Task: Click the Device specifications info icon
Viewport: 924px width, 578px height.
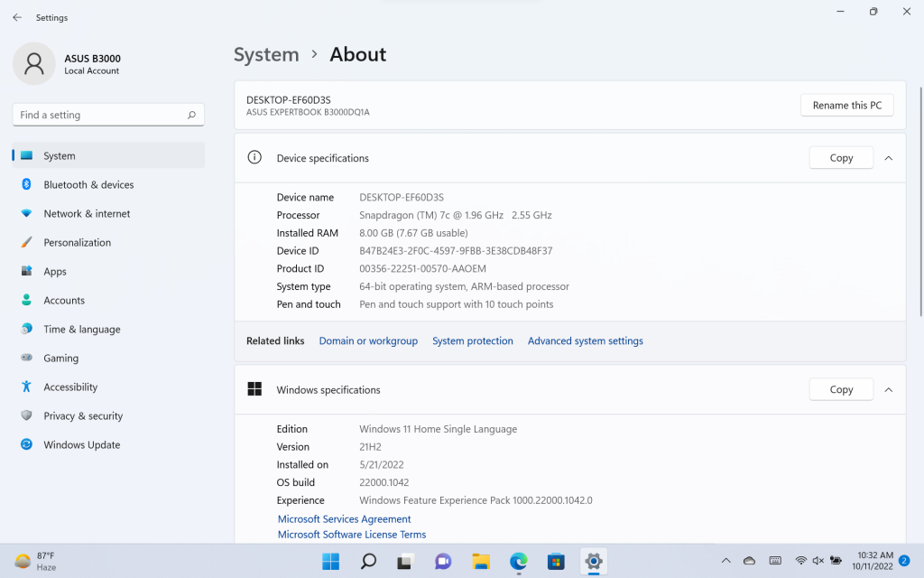Action: 254,157
